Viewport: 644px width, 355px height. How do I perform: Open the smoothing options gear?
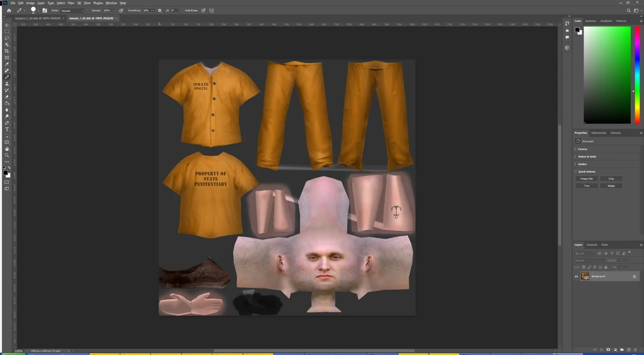tap(160, 11)
